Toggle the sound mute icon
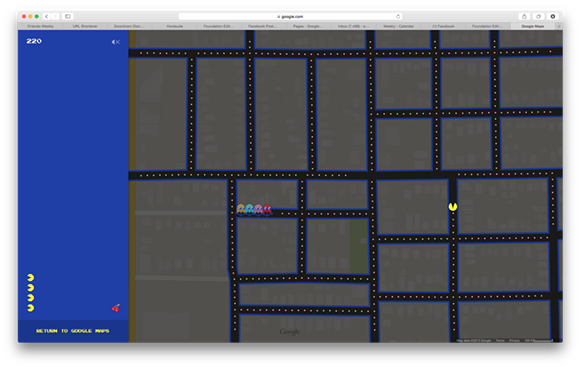Screen dimensions: 580x367 [x=116, y=42]
